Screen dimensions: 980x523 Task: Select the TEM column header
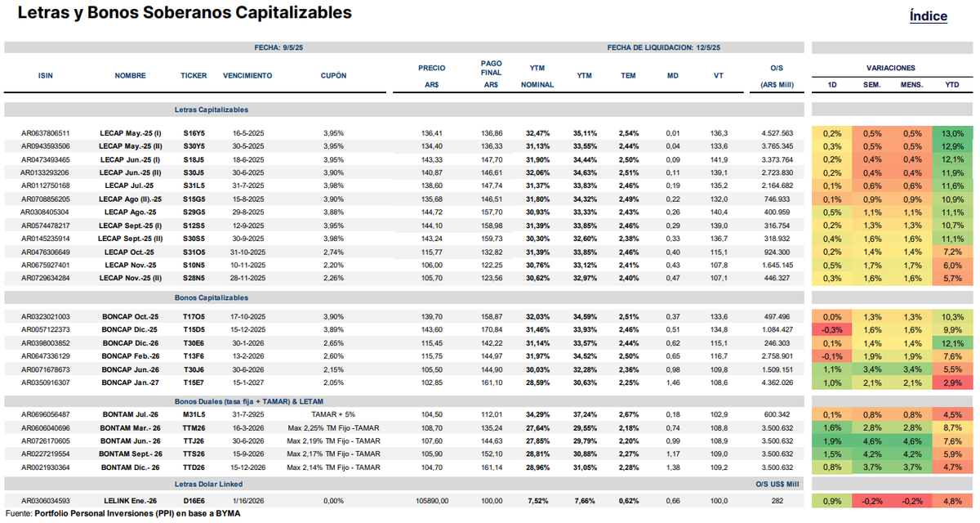628,75
